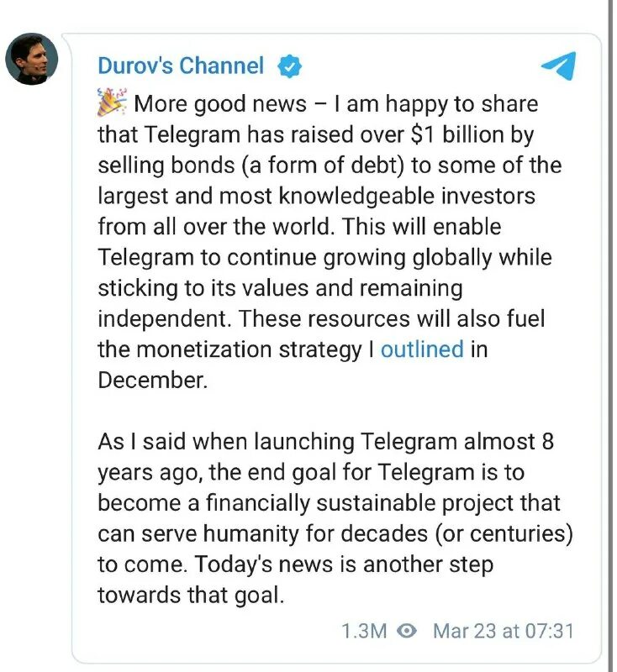Screen dimensions: 617x672
Task: Click the 'Mar 23 at 07:31' timestamp
Action: point(503,631)
